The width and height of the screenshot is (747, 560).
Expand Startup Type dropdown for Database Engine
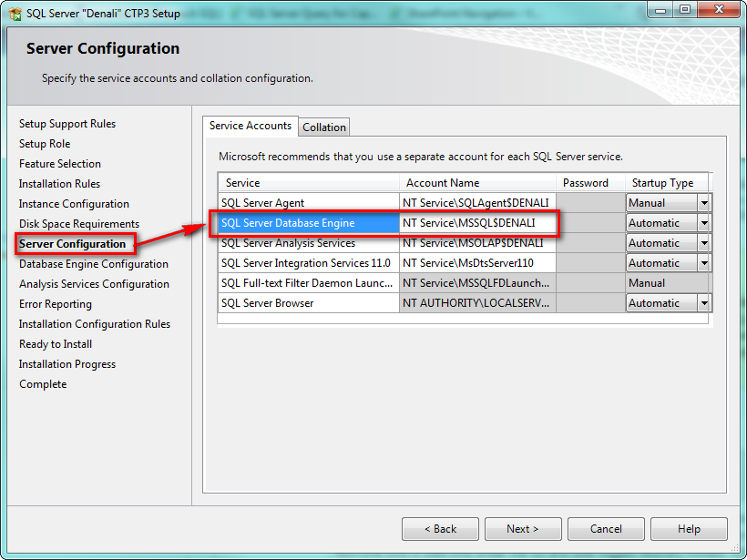click(703, 223)
